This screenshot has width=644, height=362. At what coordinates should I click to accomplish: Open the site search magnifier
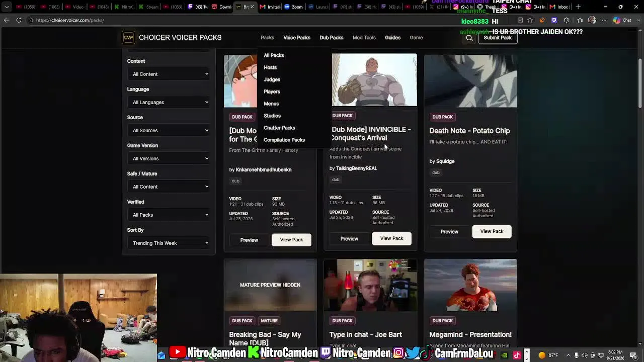469,38
